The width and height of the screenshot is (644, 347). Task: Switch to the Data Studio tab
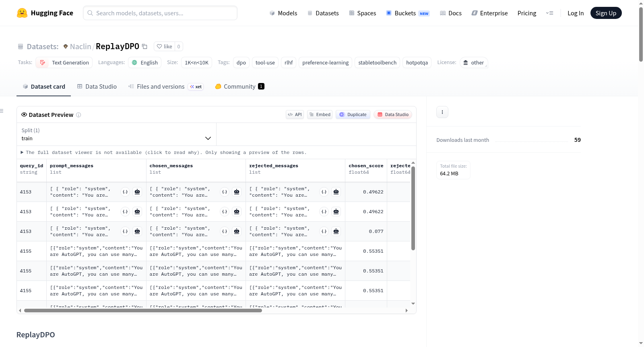click(97, 87)
